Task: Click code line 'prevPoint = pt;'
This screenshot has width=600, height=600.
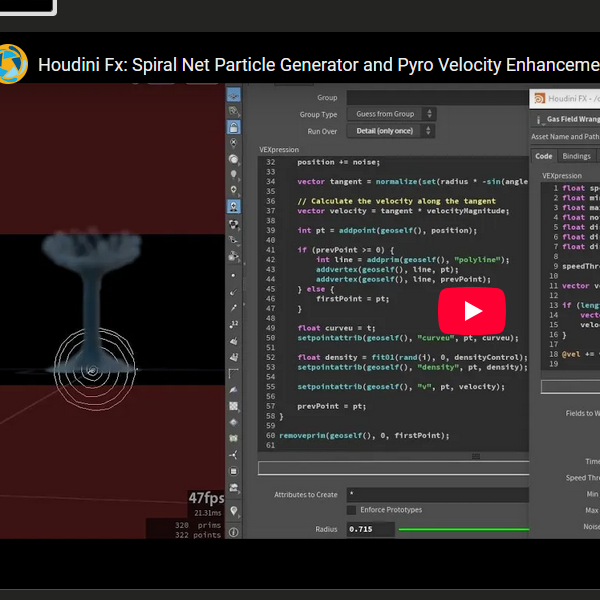Action: tap(331, 406)
